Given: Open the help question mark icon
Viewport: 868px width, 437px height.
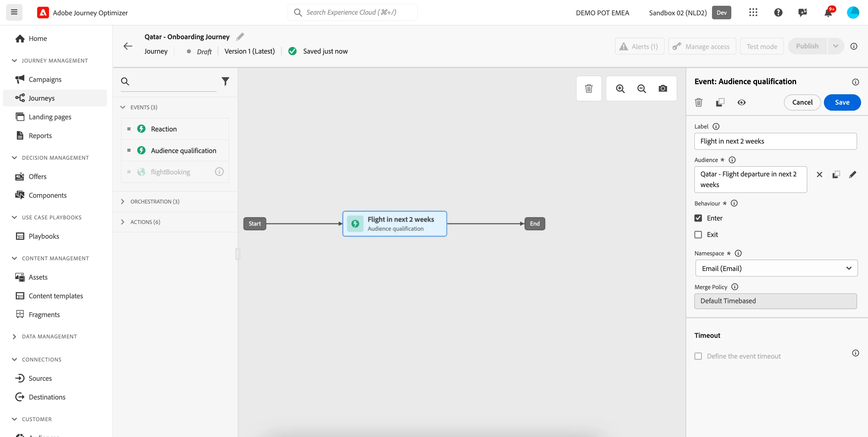Looking at the screenshot, I should (x=778, y=12).
